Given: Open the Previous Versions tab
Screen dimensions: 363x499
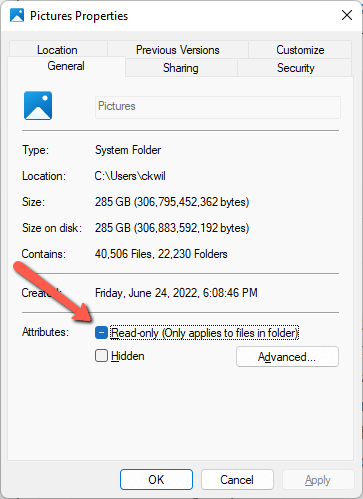Looking at the screenshot, I should [178, 50].
